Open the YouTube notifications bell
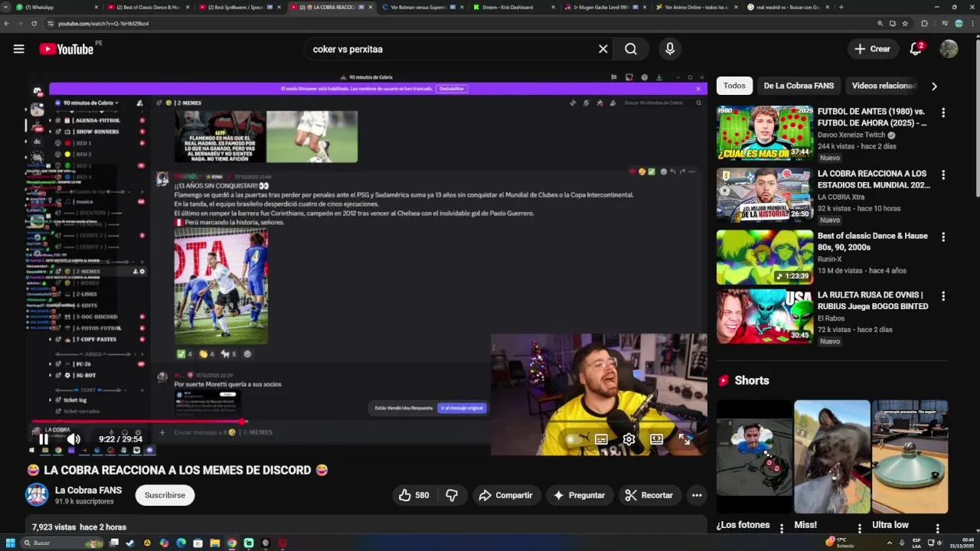Image resolution: width=980 pixels, height=551 pixels. tap(916, 49)
